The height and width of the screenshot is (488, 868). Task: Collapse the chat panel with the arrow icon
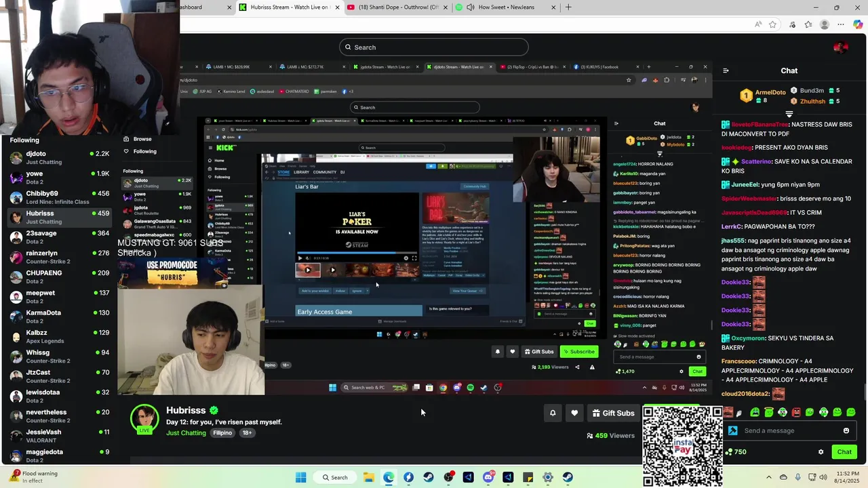click(x=726, y=70)
